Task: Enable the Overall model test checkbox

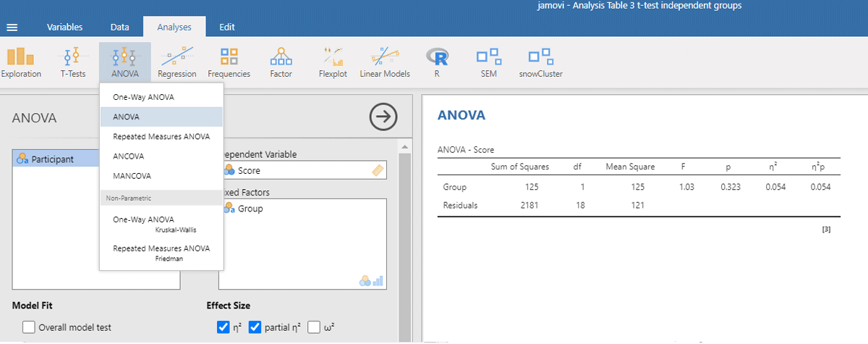Action: 29,327
